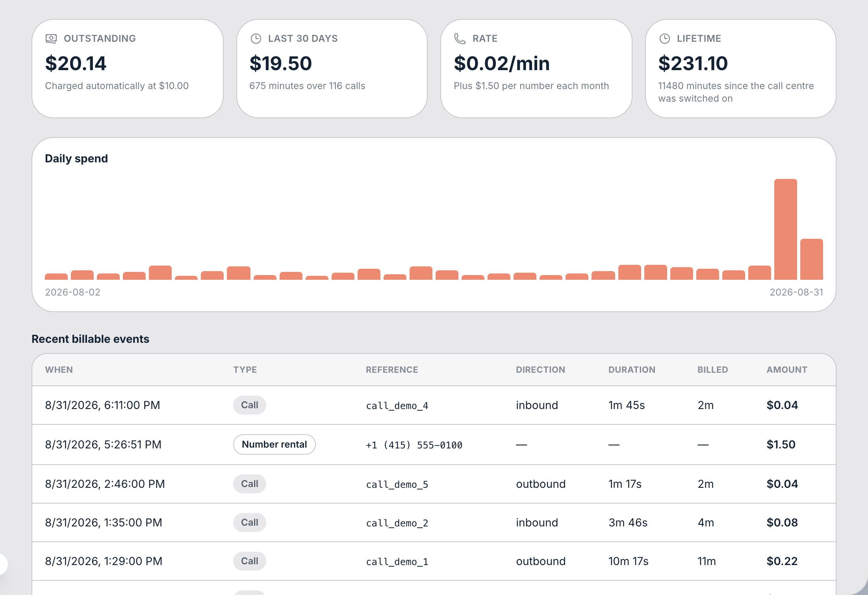Screen dimensions: 868x595
Task: Click 'Plus $1.50 per number each month'
Action: [x=531, y=86]
